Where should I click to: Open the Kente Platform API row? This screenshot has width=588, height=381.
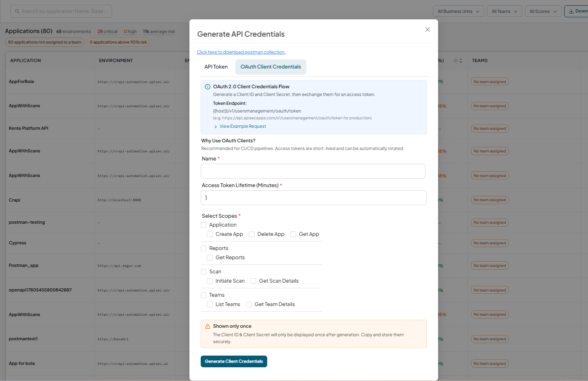tap(28, 128)
